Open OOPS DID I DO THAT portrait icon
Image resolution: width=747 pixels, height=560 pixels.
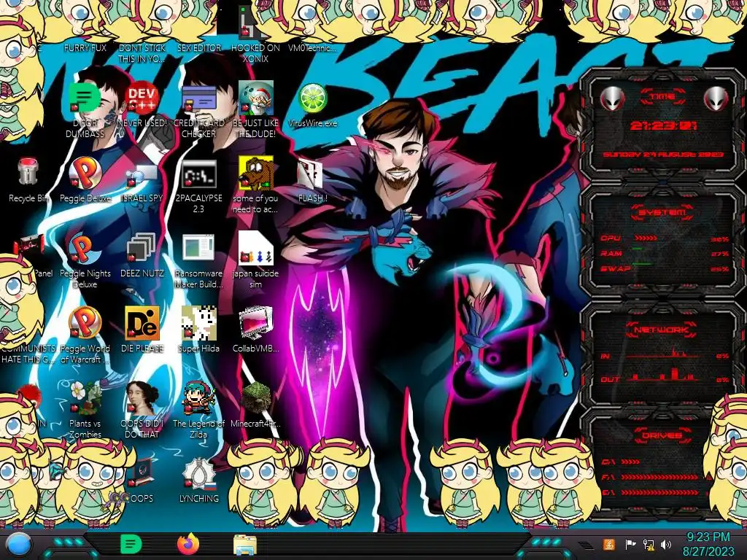coord(142,397)
